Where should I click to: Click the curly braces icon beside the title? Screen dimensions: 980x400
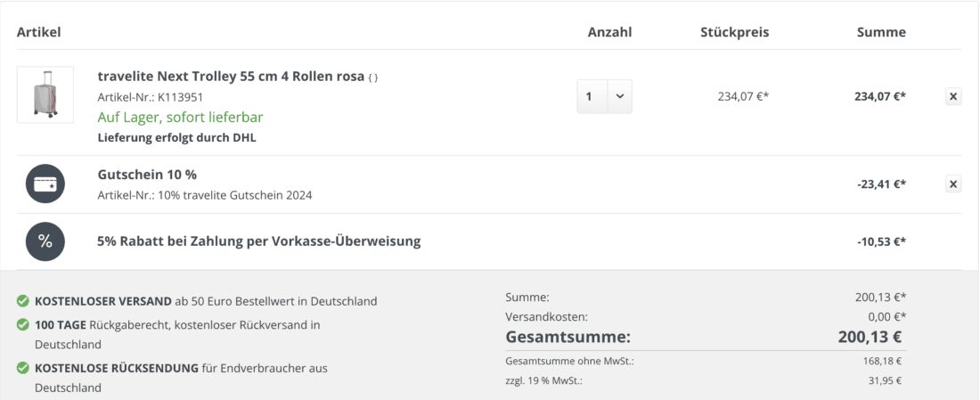click(373, 78)
